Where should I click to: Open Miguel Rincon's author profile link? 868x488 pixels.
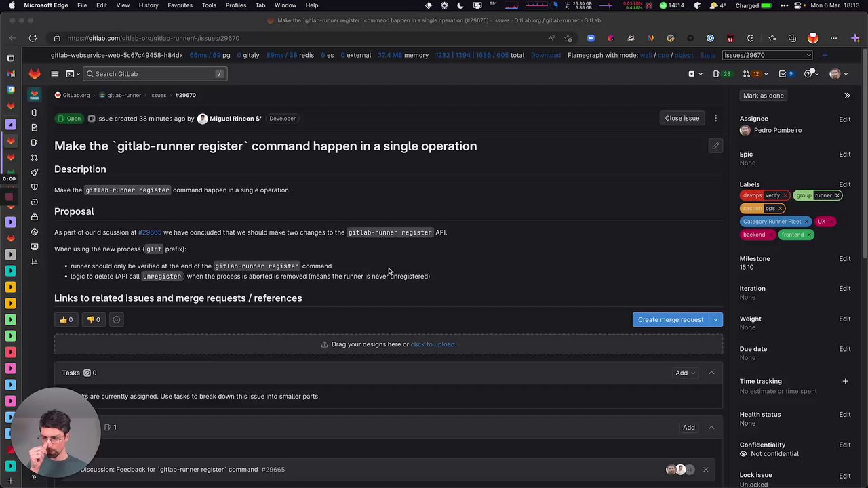tap(235, 119)
